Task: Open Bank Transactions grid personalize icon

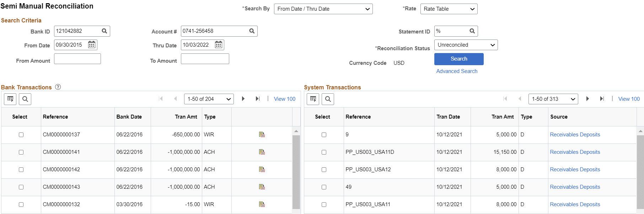Action: (x=10, y=99)
